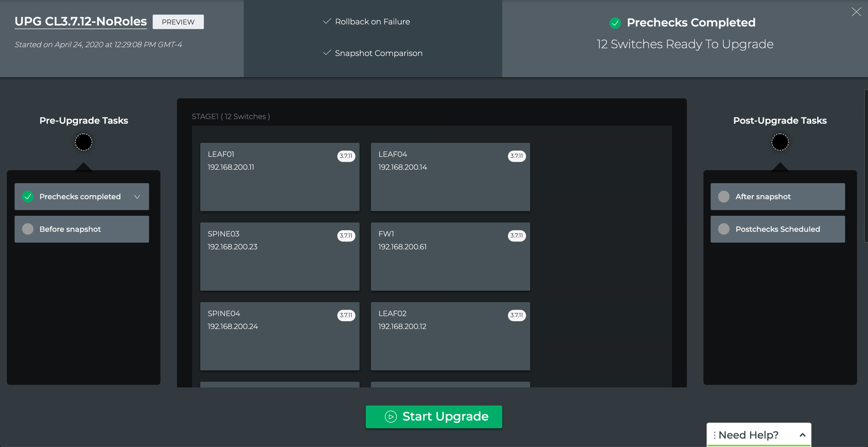Select the Before snapshot task item
The width and height of the screenshot is (868, 447).
pos(82,229)
